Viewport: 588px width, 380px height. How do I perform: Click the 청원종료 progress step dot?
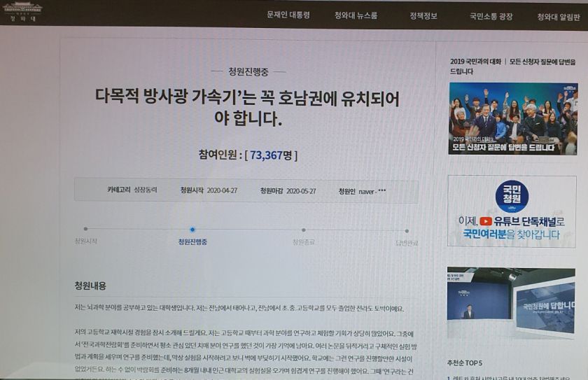(x=303, y=230)
